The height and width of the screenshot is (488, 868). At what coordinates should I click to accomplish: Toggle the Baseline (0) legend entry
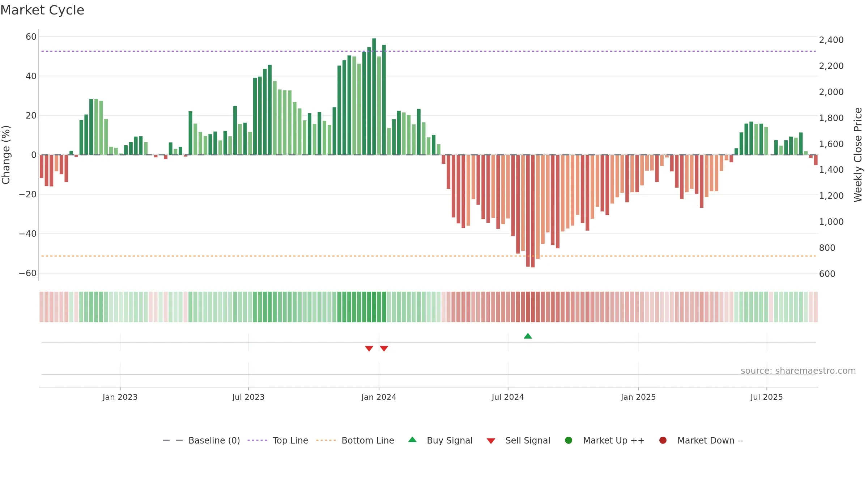coord(201,440)
